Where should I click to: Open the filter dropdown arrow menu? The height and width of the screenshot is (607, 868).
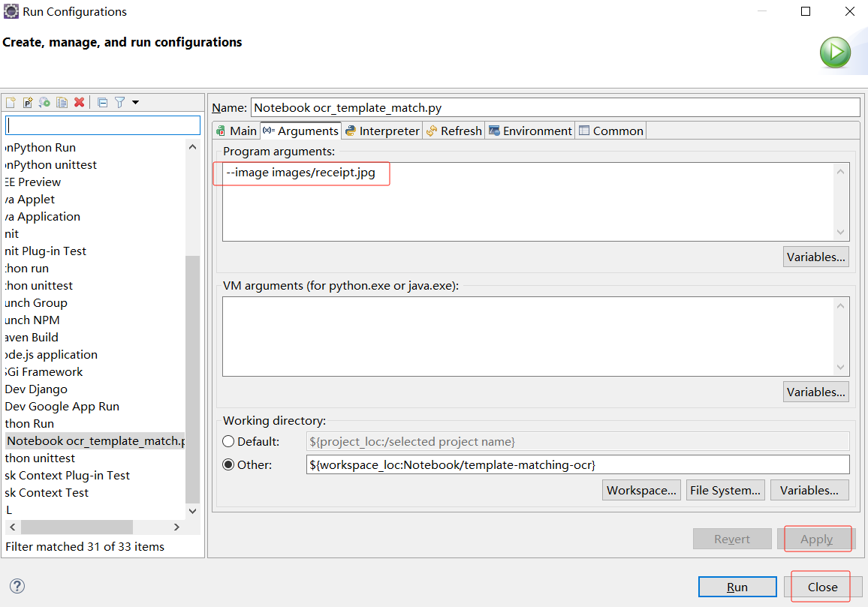click(135, 103)
